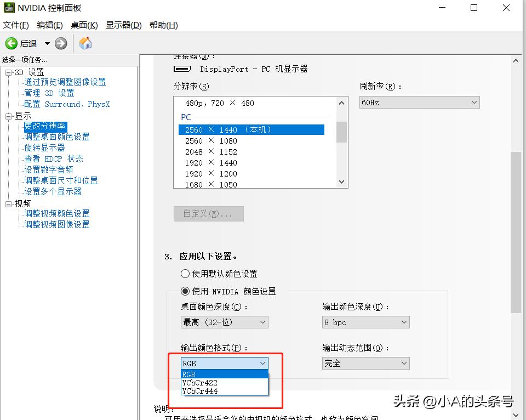Enable 使用 NVIDIA 颜色设置 option

(x=185, y=291)
